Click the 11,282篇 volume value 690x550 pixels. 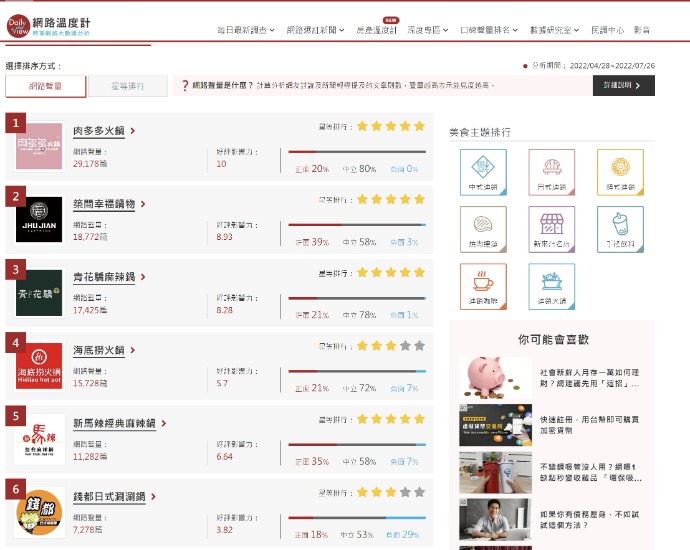pos(90,457)
